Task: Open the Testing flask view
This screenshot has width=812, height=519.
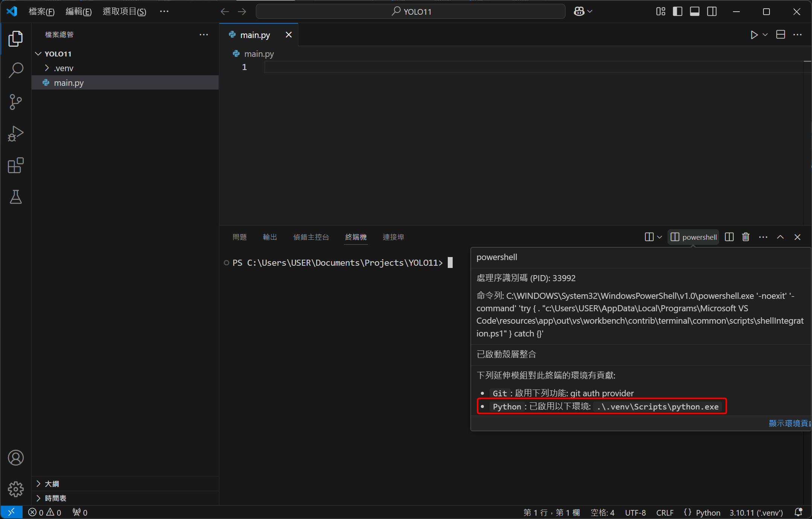Action: (15, 197)
